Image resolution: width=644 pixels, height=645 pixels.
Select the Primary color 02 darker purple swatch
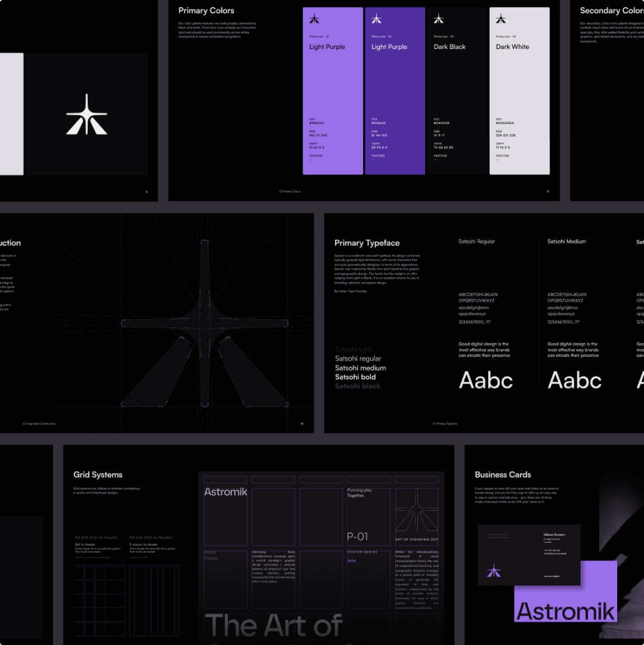tap(395, 91)
